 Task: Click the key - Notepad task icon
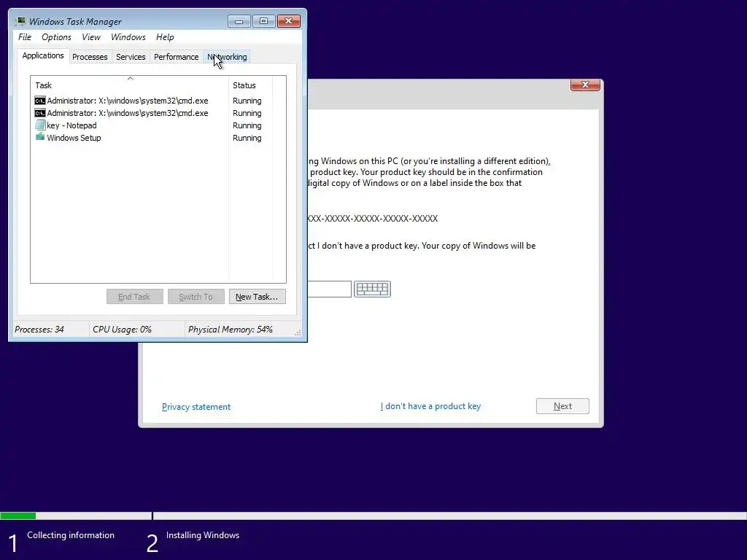40,125
